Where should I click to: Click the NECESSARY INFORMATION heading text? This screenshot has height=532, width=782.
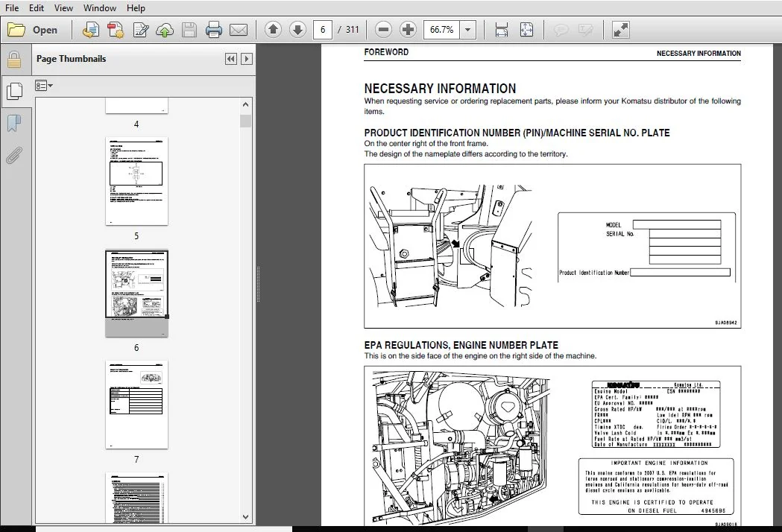[440, 89]
